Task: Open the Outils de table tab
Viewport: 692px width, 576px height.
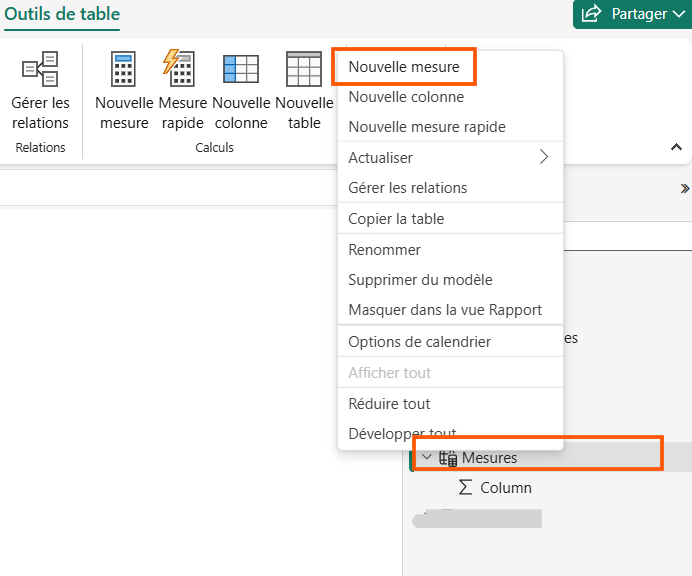Action: [62, 14]
